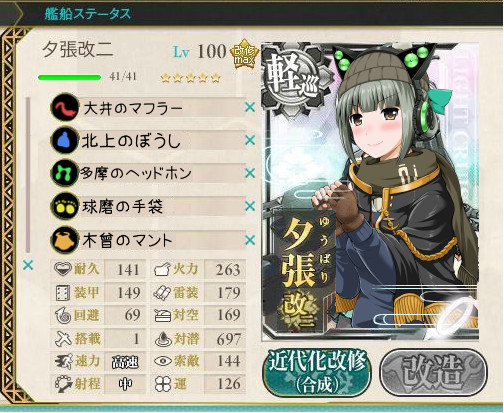The height and width of the screenshot is (413, 504).
Task: Click the blue hat equipment icon
Action: (x=65, y=141)
